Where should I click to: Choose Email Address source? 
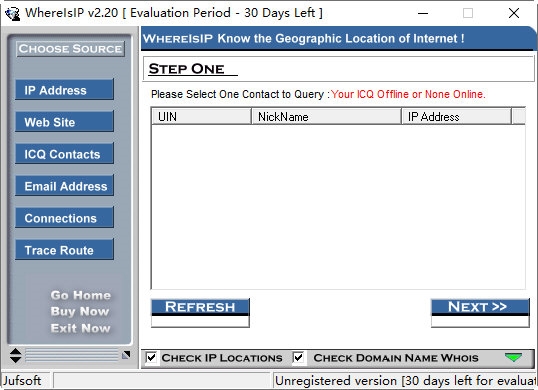tap(64, 186)
